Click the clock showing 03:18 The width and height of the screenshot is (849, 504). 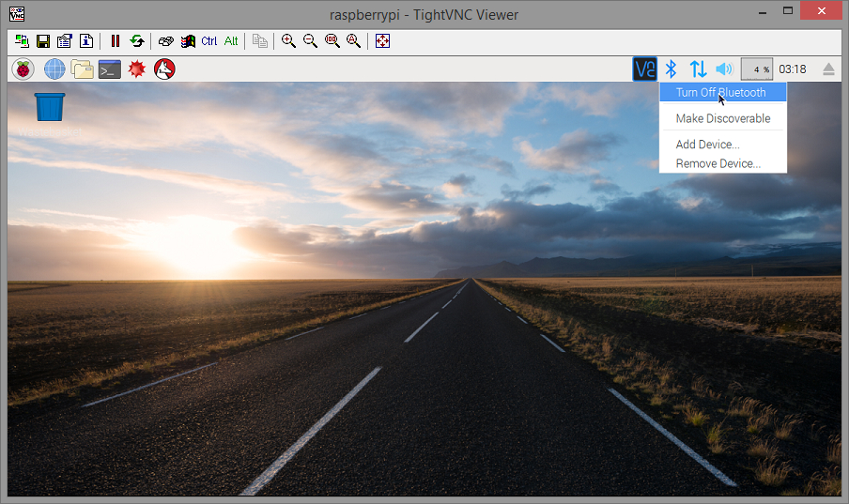point(792,69)
